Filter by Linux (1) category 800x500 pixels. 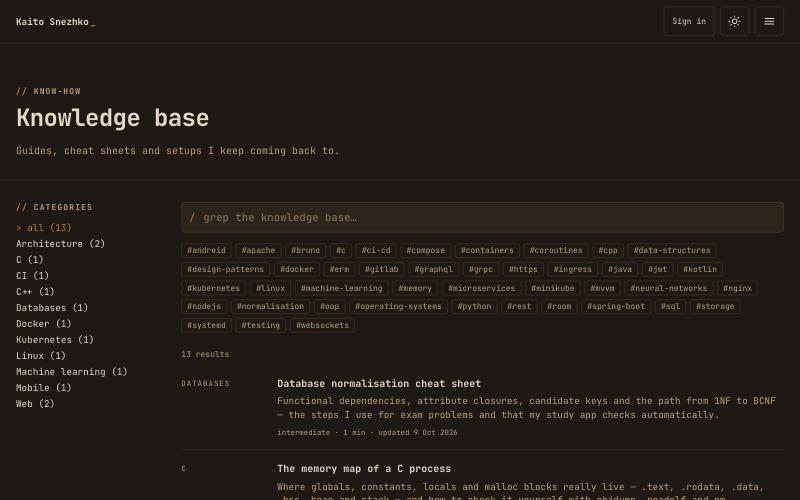coord(41,356)
